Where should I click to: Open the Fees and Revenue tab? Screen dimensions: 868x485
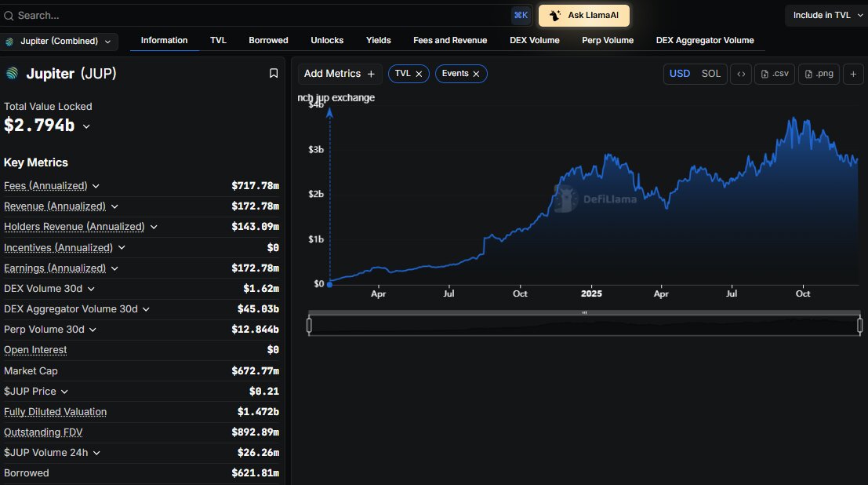click(449, 40)
